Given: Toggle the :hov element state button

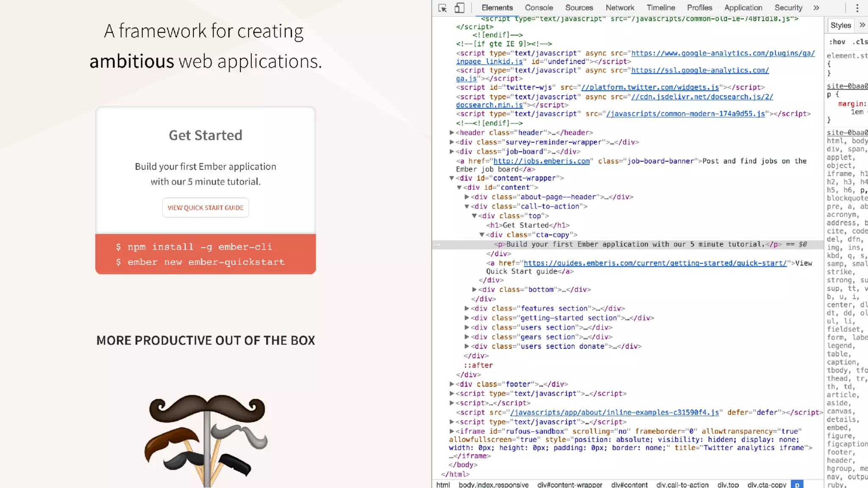Looking at the screenshot, I should point(837,42).
